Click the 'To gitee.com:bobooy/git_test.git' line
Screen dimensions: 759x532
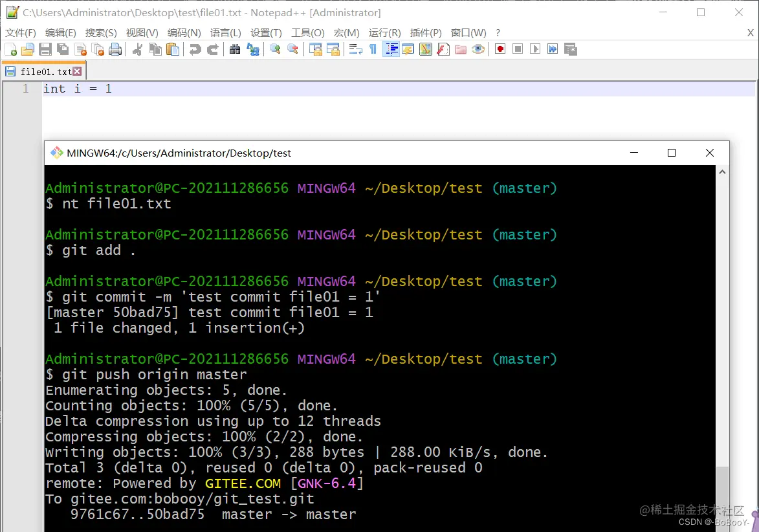click(x=180, y=498)
